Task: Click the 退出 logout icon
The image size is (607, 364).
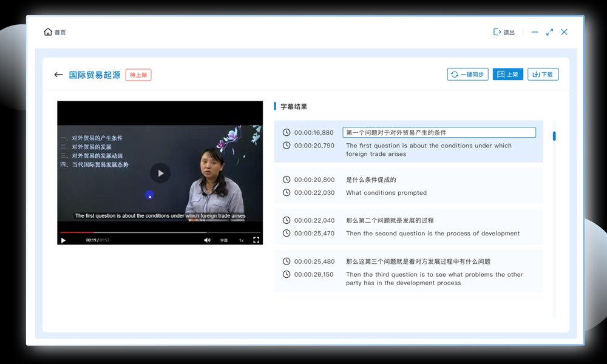Action: [497, 32]
